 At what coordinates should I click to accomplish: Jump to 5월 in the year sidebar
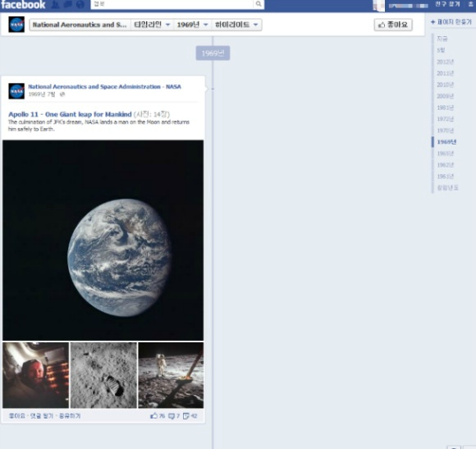point(441,50)
